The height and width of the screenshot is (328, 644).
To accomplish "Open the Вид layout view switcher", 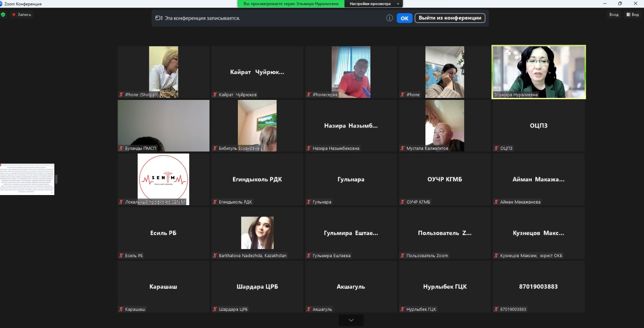I will pos(632,15).
